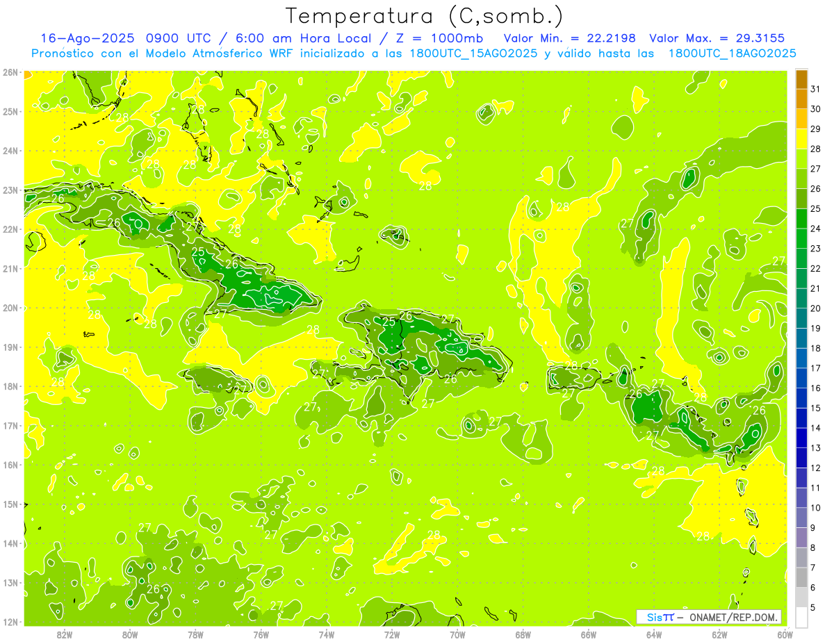
Task: Click the '12N' latitude axis label
Action: tap(10, 622)
